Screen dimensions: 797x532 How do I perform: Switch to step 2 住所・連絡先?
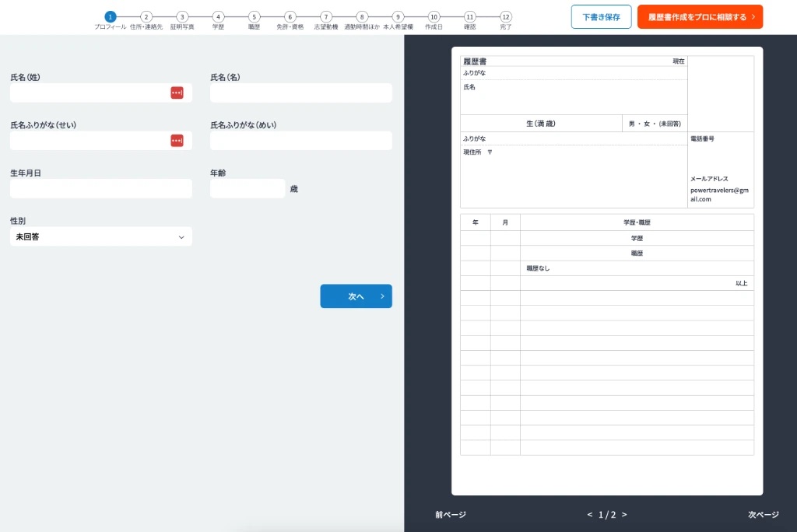[146, 16]
